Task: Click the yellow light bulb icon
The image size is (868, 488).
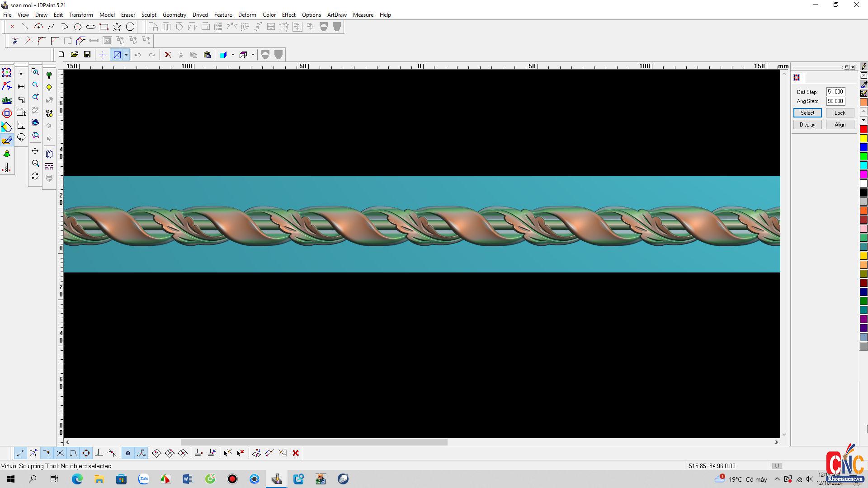Action: point(49,88)
